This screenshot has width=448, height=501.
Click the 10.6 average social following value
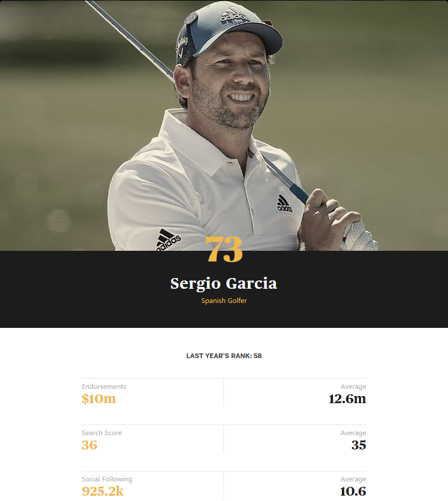(x=353, y=492)
